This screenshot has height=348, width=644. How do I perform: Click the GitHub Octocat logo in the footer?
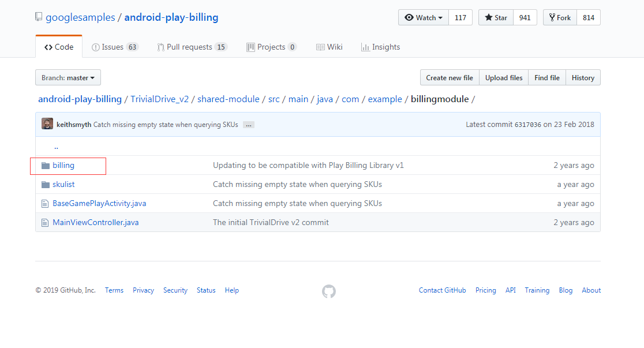(x=329, y=291)
